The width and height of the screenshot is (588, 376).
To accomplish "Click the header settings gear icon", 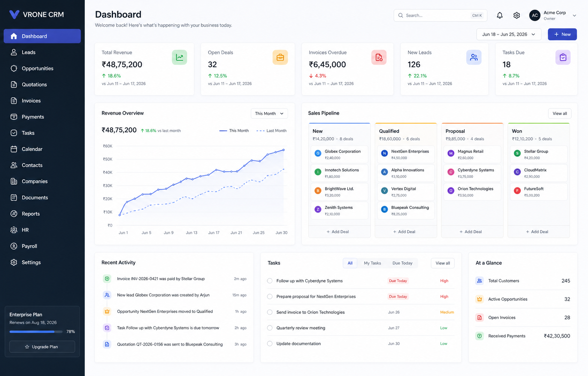I will 516,15.
